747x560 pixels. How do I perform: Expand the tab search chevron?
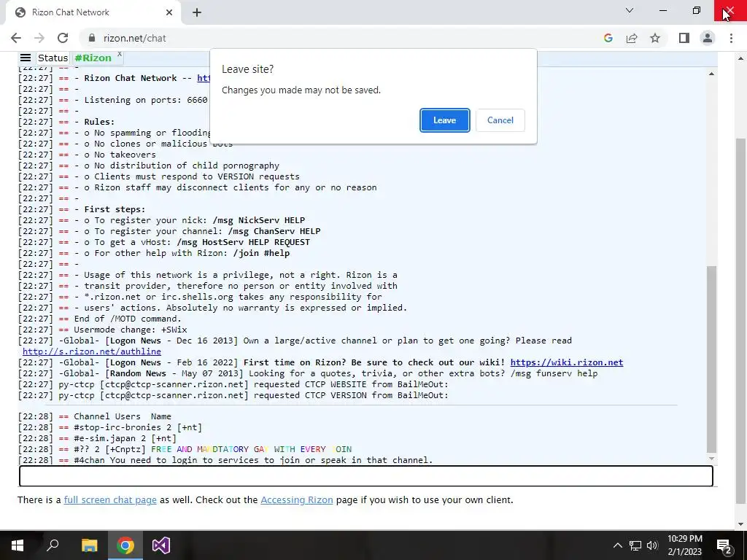click(630, 10)
